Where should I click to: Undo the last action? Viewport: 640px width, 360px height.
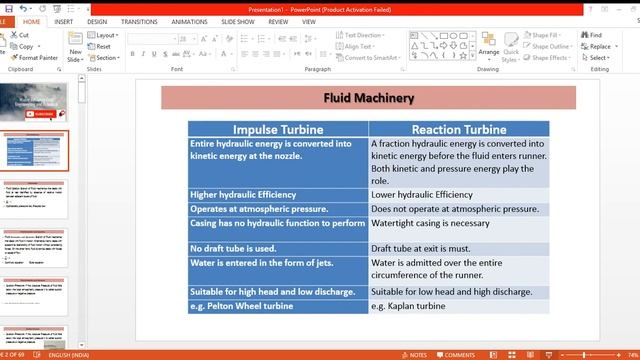pos(24,9)
